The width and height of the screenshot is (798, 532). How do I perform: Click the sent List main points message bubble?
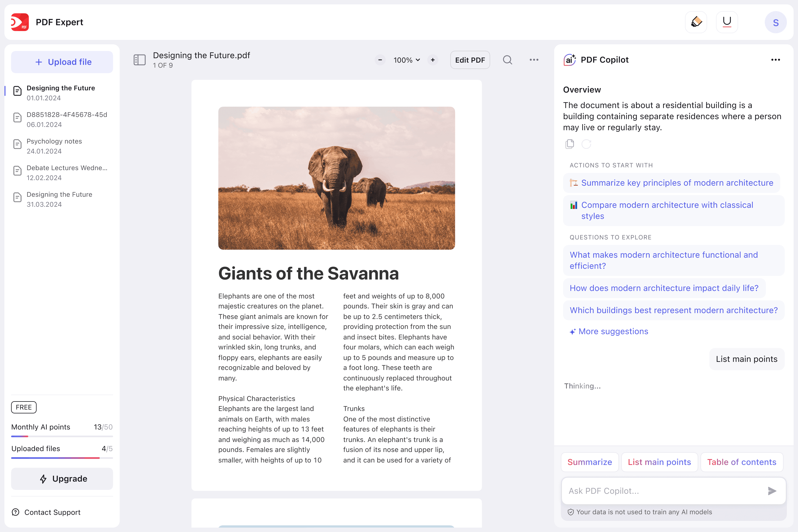click(746, 359)
